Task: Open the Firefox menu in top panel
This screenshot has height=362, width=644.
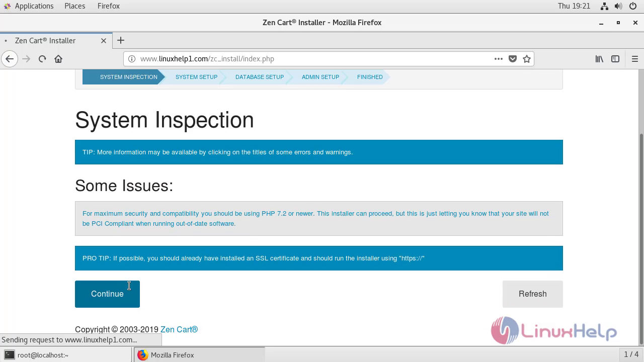Action: 109,6
